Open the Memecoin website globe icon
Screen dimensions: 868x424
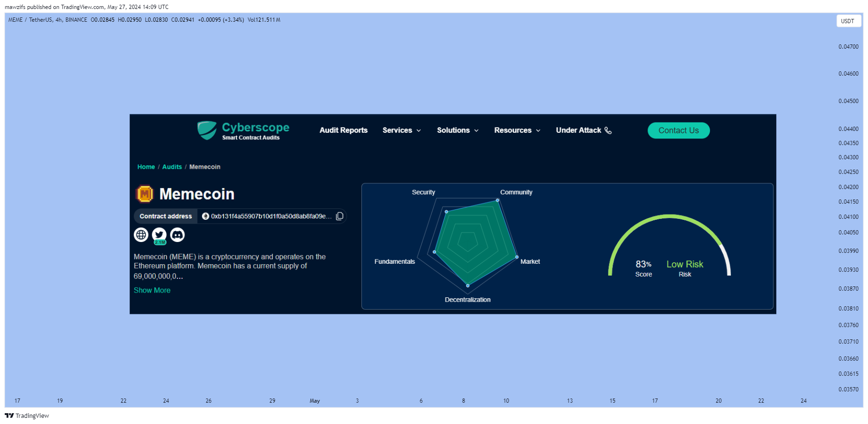pyautogui.click(x=141, y=234)
